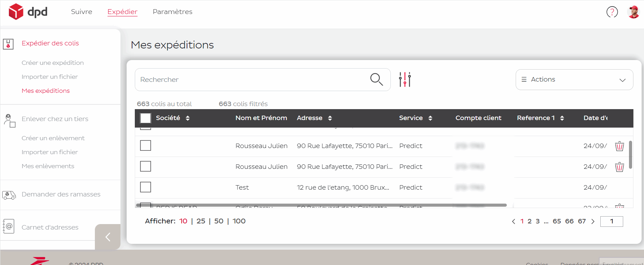The width and height of the screenshot is (644, 265).
Task: Click the page number input field
Action: point(612,221)
